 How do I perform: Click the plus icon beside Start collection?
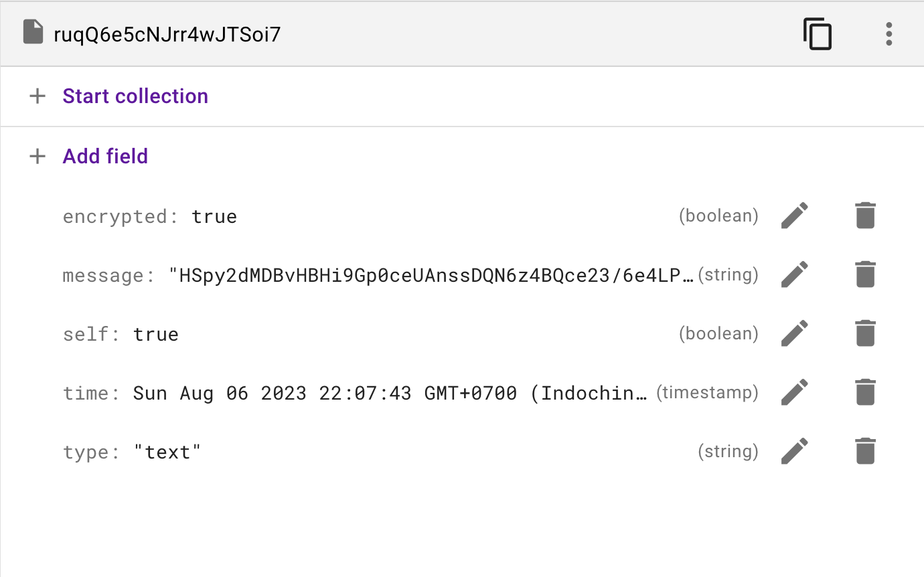coord(38,96)
